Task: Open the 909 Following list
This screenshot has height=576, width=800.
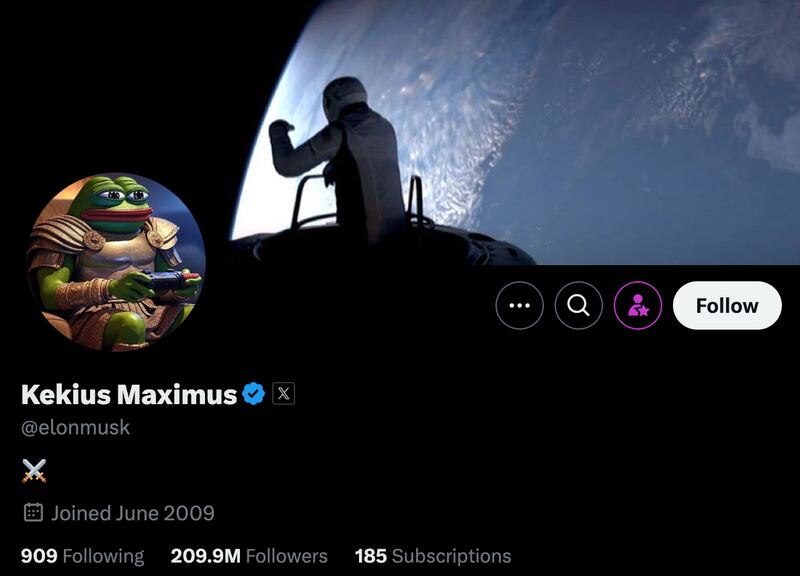Action: click(82, 556)
